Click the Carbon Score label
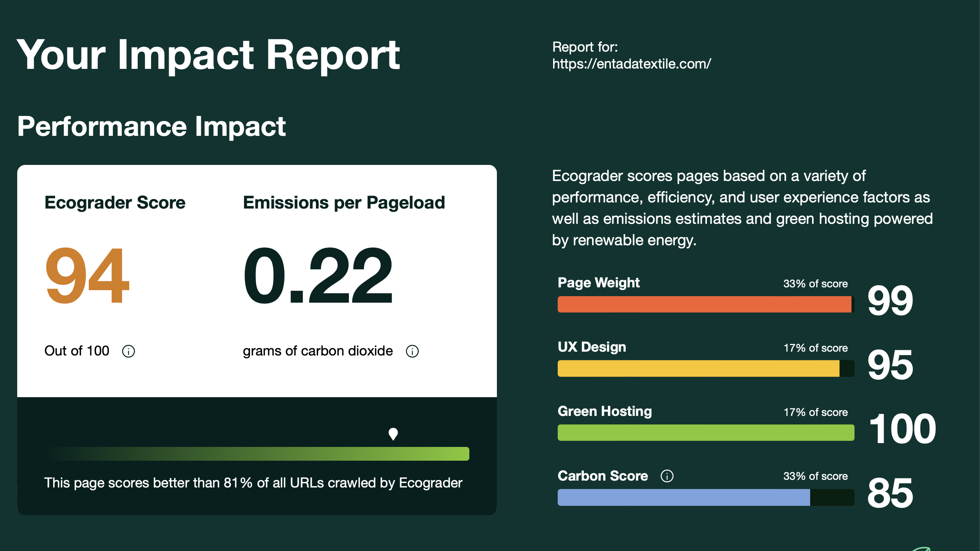 (603, 476)
